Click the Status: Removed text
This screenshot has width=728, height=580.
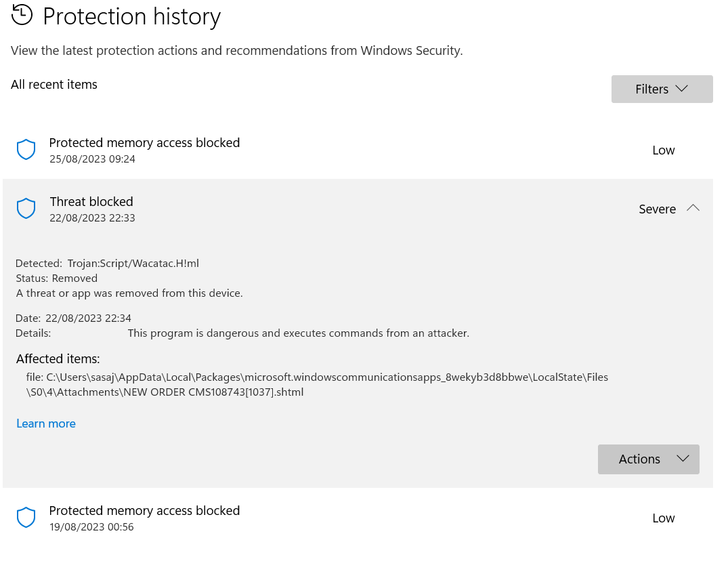57,278
